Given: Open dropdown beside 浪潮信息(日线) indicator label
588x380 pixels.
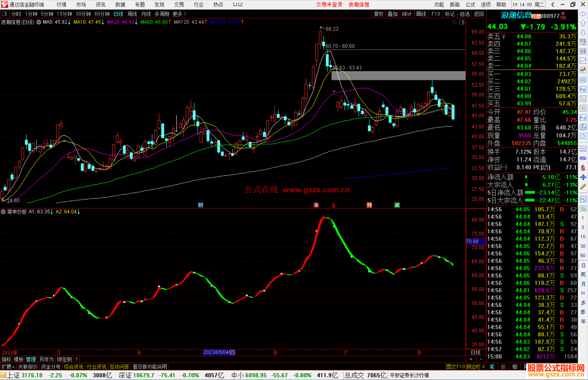Looking at the screenshot, I should coord(39,22).
